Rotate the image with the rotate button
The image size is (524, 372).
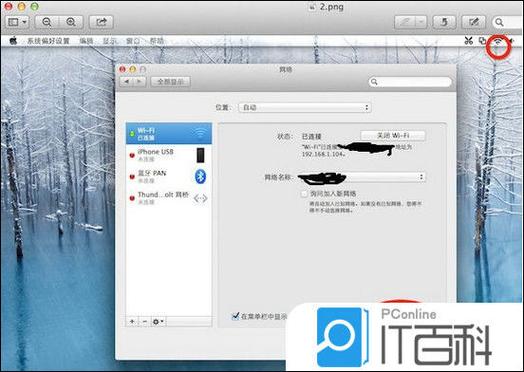pyautogui.click(x=444, y=22)
